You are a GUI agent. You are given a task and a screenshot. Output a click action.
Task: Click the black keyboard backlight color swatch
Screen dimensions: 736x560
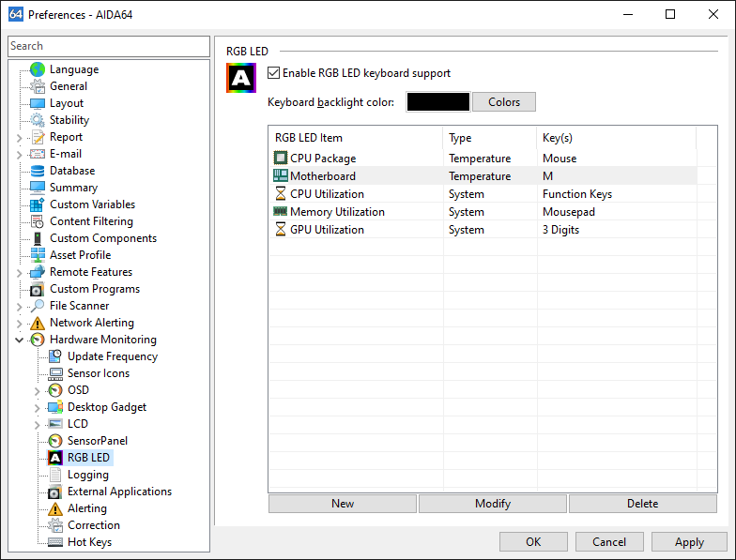click(x=437, y=101)
